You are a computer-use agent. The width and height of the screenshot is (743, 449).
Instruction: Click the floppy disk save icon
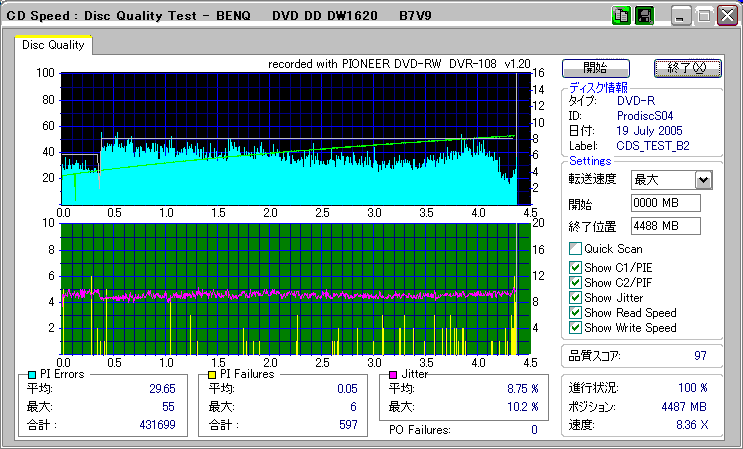click(x=644, y=16)
